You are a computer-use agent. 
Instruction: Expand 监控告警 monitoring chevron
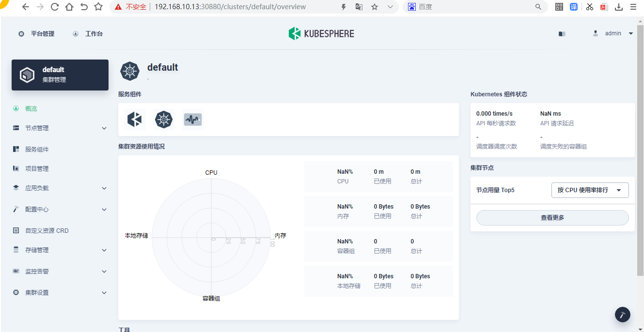click(x=104, y=272)
